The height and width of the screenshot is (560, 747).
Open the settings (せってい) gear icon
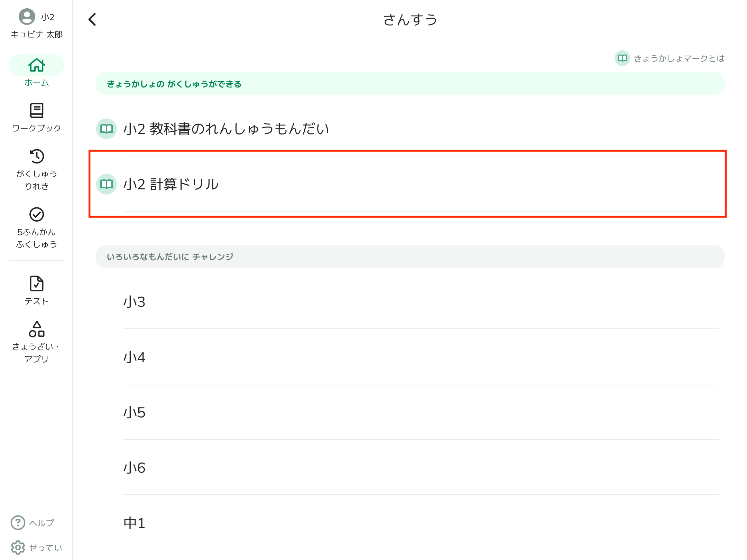18,548
